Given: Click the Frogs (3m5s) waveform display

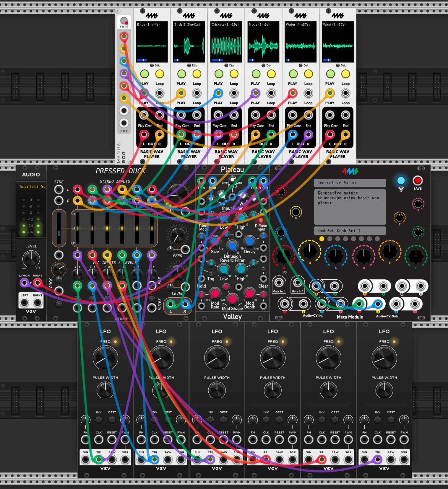Looking at the screenshot, I should (263, 42).
